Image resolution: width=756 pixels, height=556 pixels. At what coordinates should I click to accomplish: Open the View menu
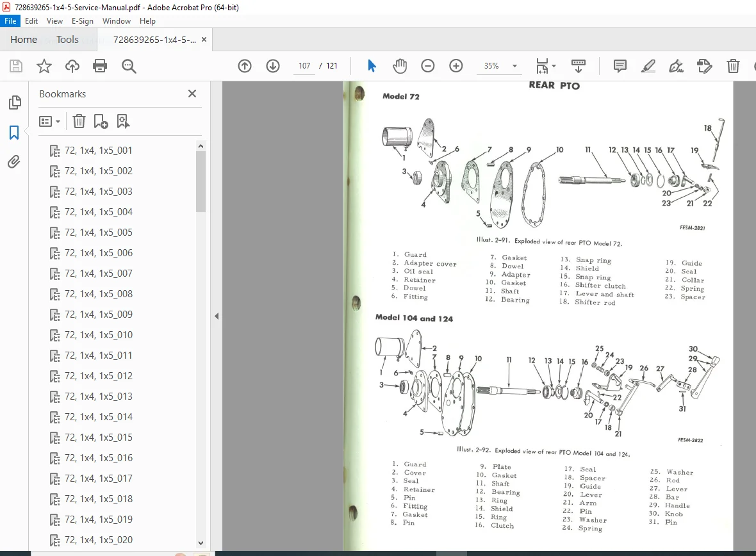tap(54, 20)
